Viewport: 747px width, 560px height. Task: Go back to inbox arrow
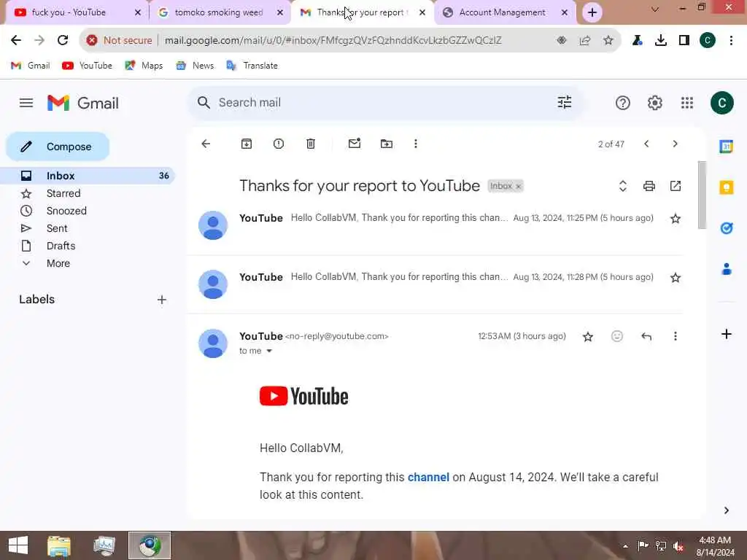click(x=206, y=144)
